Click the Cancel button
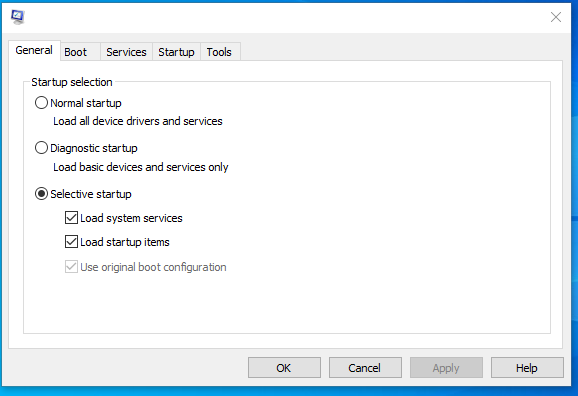578x396 pixels. [365, 368]
